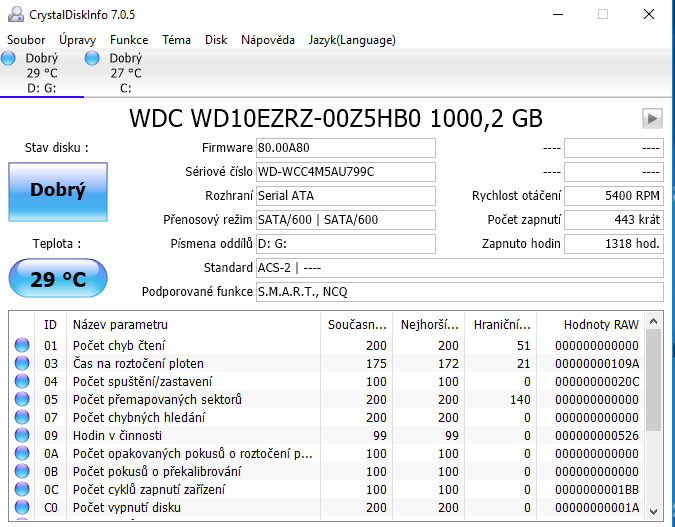
Task: Click the RAW value 0000000001BB
Action: pyautogui.click(x=597, y=490)
